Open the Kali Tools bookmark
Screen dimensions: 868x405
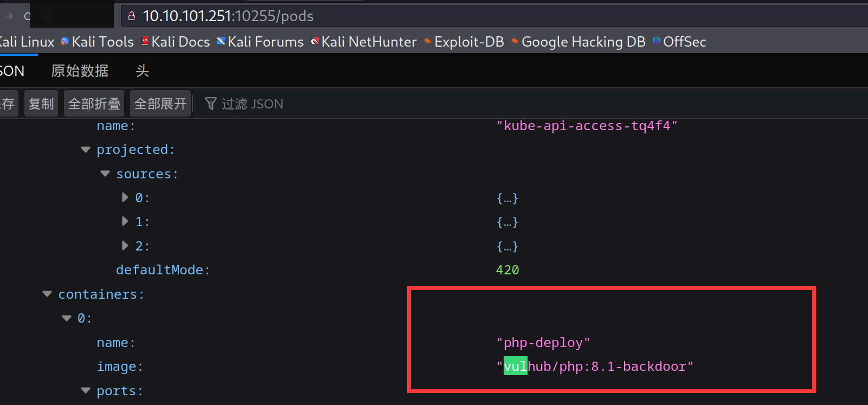point(97,42)
